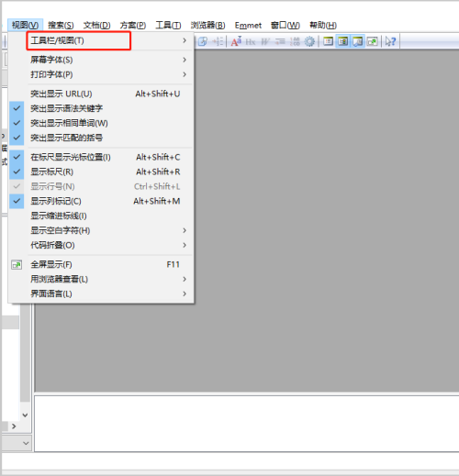Viewport: 459px width, 476px height.
Task: Open the 方案(P) menu
Action: click(133, 25)
